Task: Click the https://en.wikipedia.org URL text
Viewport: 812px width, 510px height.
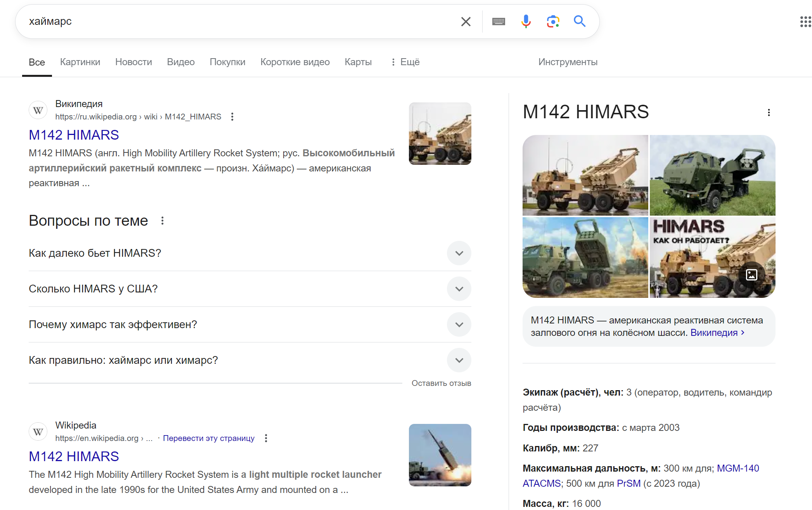Action: 97,438
